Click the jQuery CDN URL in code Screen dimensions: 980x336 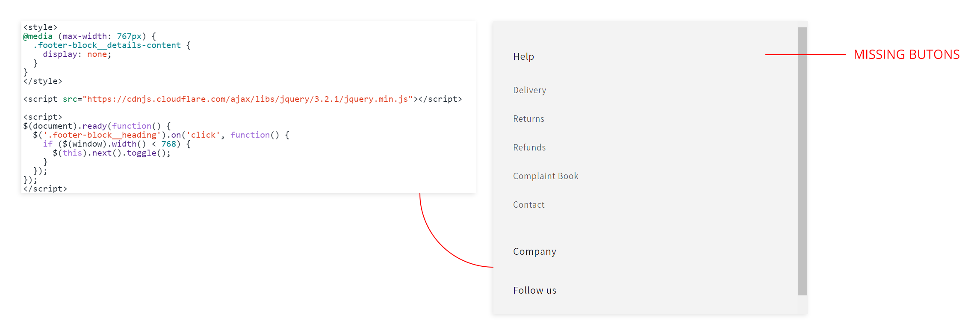(248, 99)
